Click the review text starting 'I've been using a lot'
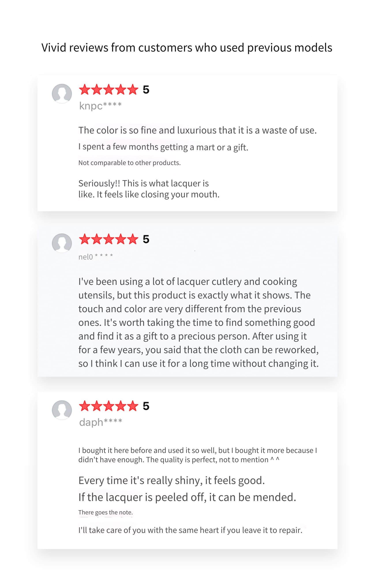The height and width of the screenshot is (588, 375). click(x=199, y=322)
